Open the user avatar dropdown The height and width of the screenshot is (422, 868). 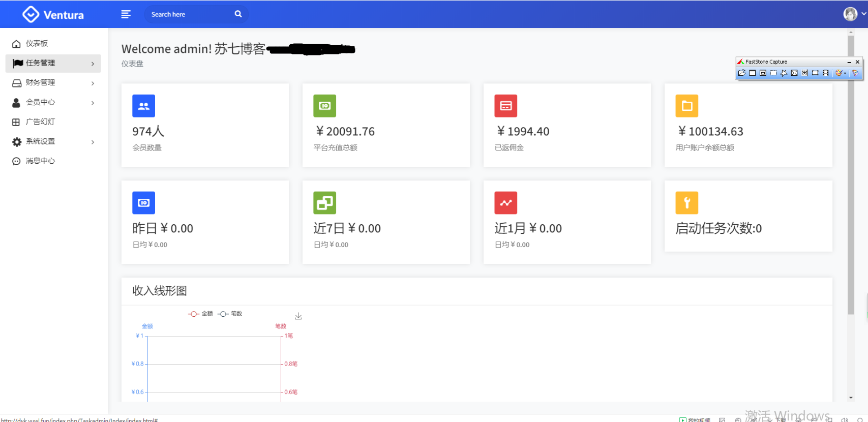854,14
